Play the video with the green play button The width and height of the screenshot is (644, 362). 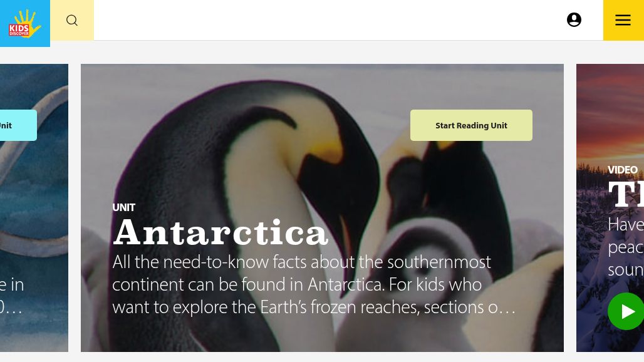pyautogui.click(x=626, y=311)
